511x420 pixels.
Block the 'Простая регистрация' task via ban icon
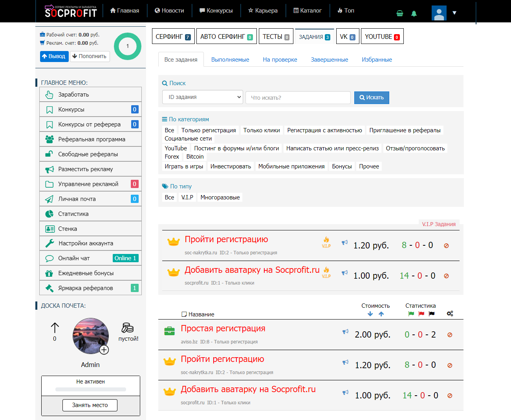[x=450, y=335]
